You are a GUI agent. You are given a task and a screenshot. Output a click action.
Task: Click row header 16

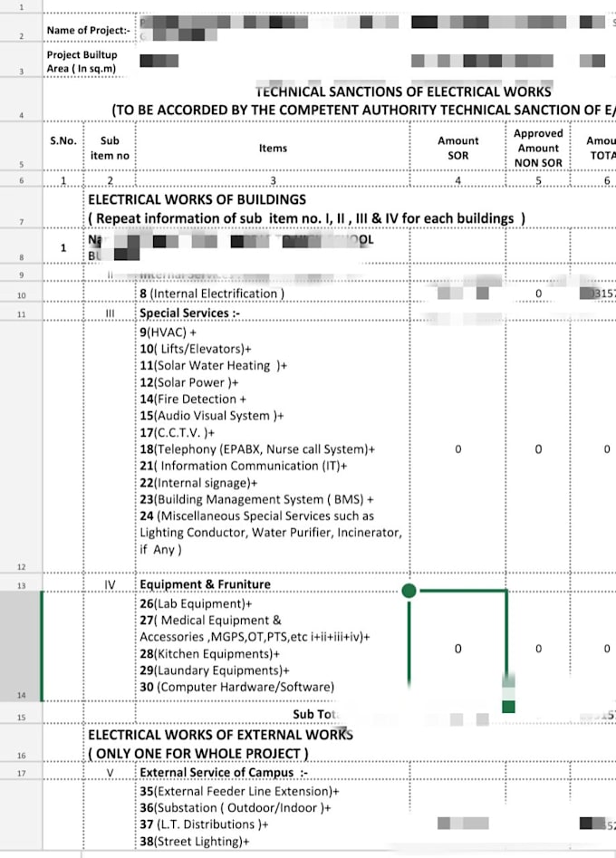22,743
